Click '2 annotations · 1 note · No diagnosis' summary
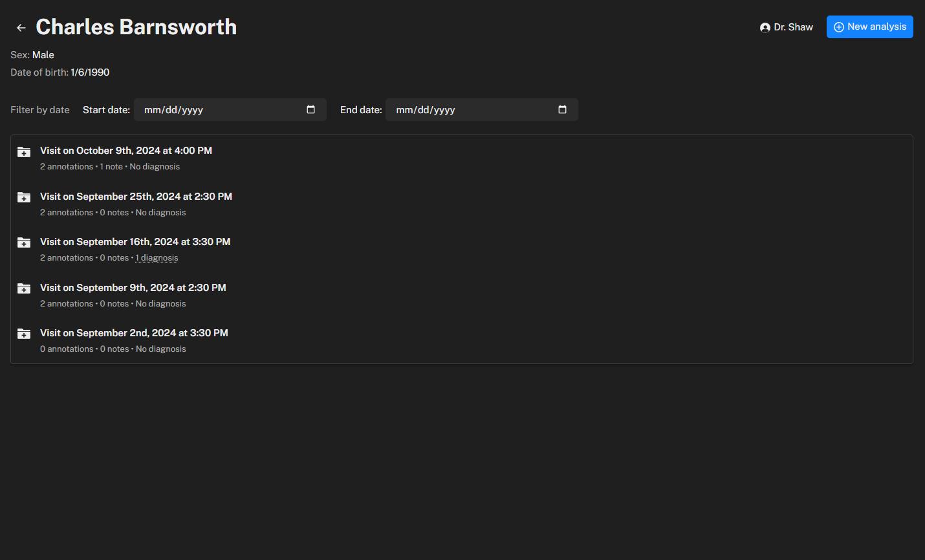The width and height of the screenshot is (925, 560). pyautogui.click(x=110, y=167)
